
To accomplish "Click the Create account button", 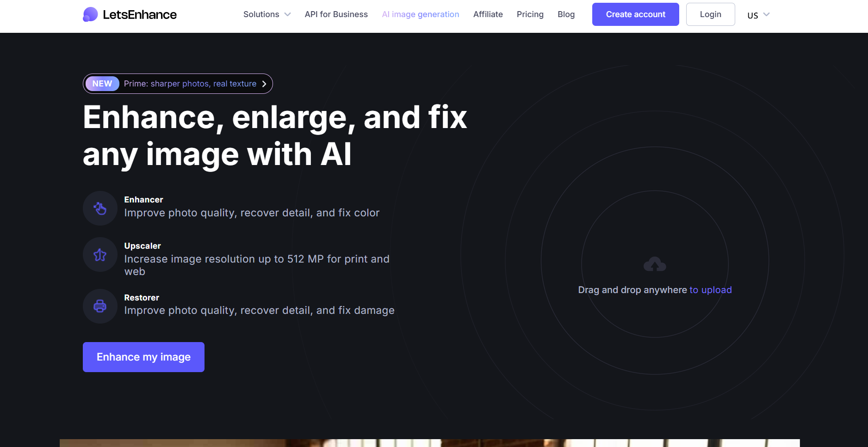I will 636,14.
